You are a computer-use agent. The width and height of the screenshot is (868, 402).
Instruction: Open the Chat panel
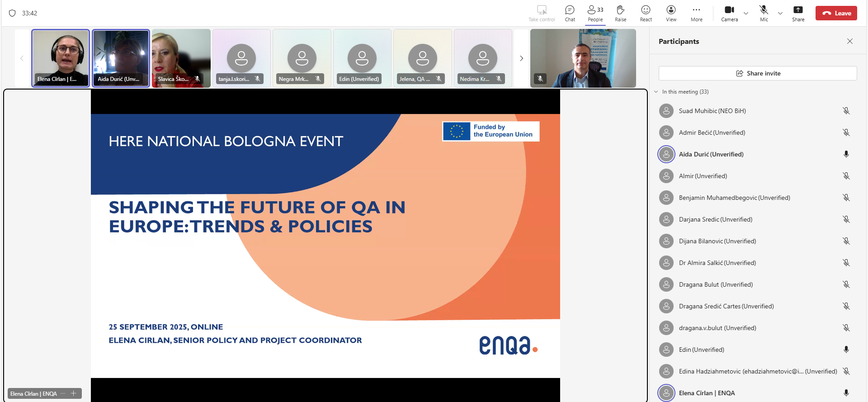[570, 13]
